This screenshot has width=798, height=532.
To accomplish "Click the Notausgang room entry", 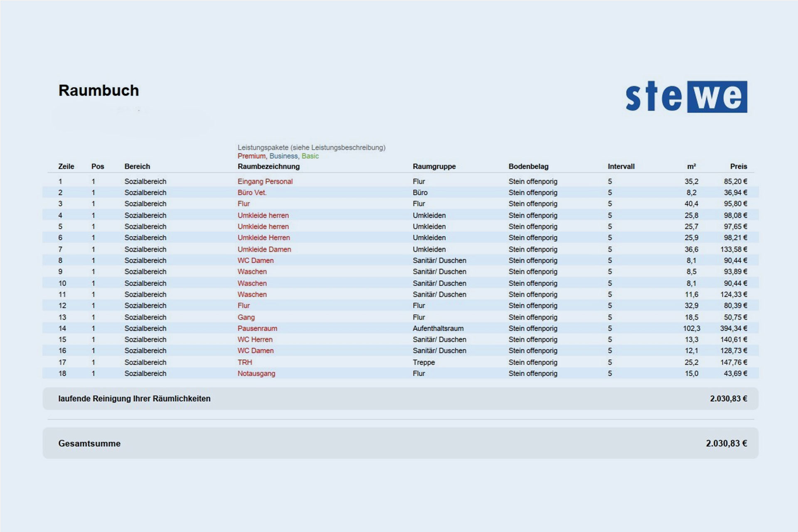I will tap(256, 373).
